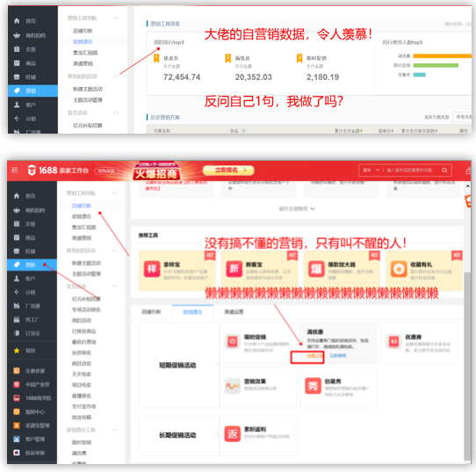Click teal 优惠券 bar in top5 chart
476x472 pixels.
[x=419, y=75]
